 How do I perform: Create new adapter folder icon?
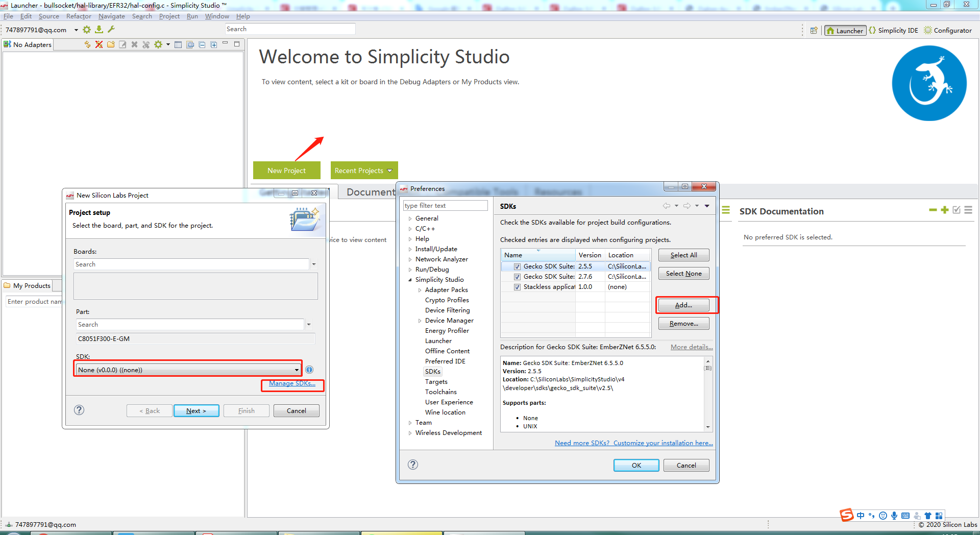[111, 44]
